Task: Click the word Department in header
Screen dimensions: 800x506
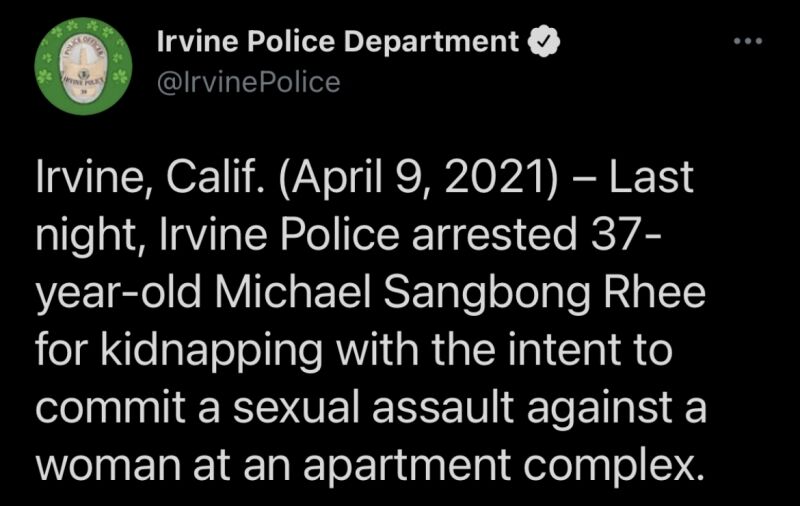Action: click(431, 42)
